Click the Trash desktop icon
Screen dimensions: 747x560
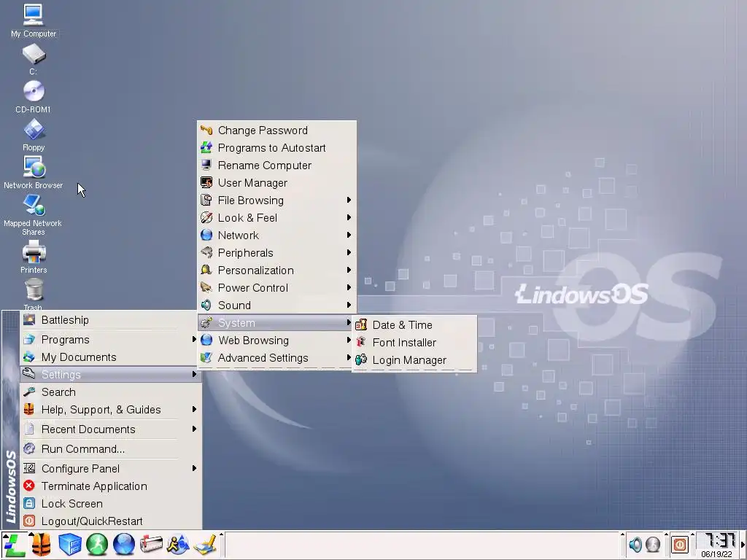click(x=34, y=294)
